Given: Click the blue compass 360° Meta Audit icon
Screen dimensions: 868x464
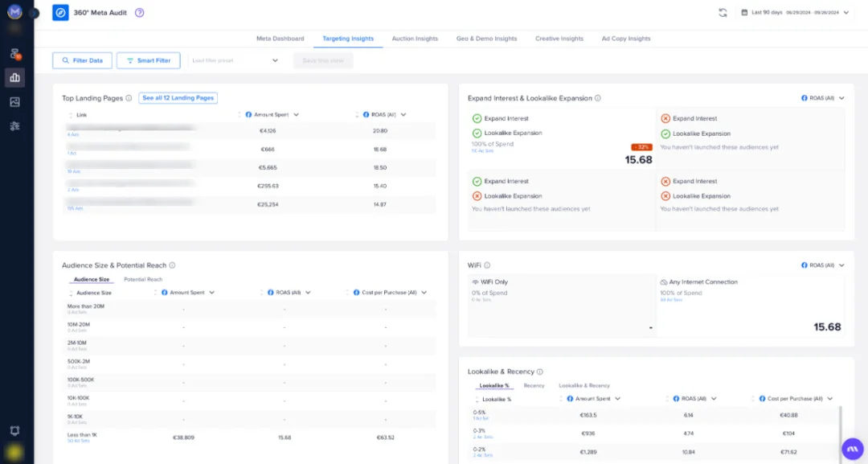Looking at the screenshot, I should click(60, 13).
